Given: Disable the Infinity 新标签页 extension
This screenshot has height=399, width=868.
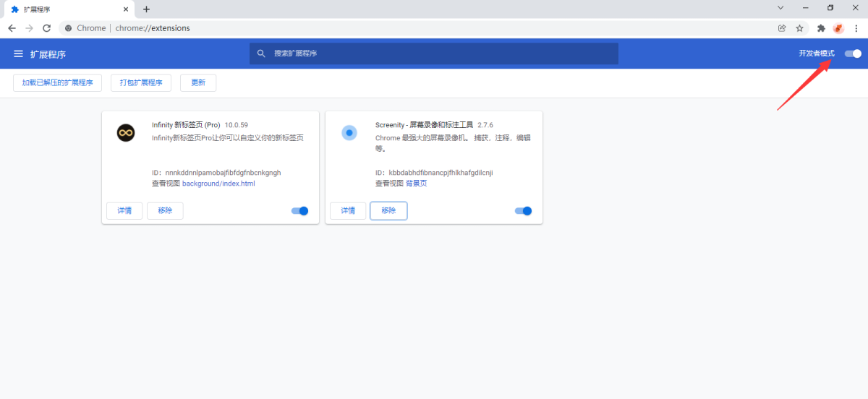Looking at the screenshot, I should click(299, 211).
